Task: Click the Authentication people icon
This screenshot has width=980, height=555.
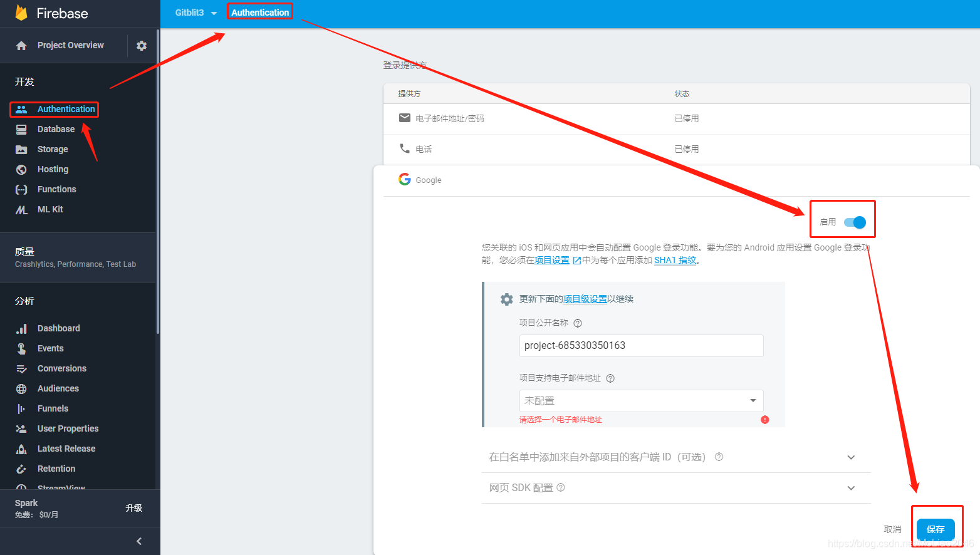Action: [21, 109]
